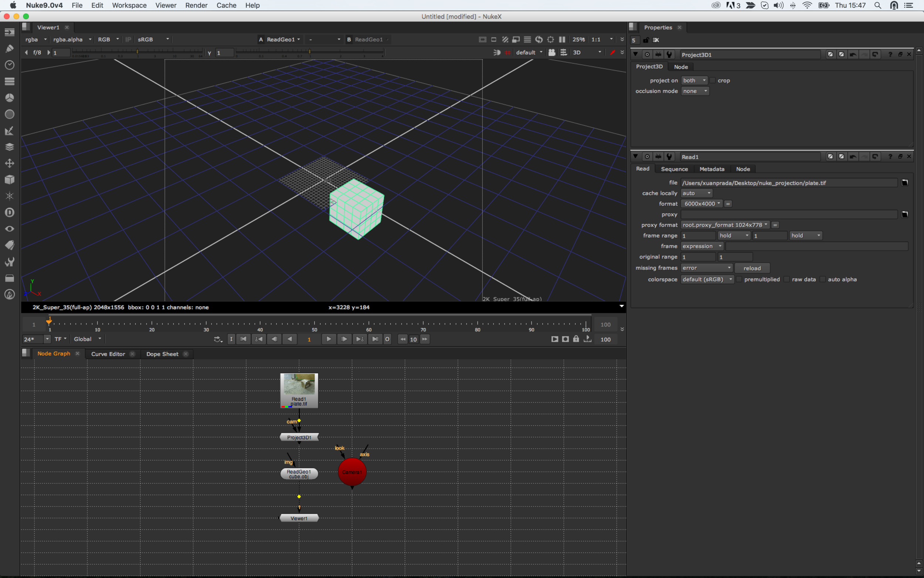The height and width of the screenshot is (578, 924).
Task: Open the Time nodes toolbar menu
Action: (x=10, y=65)
